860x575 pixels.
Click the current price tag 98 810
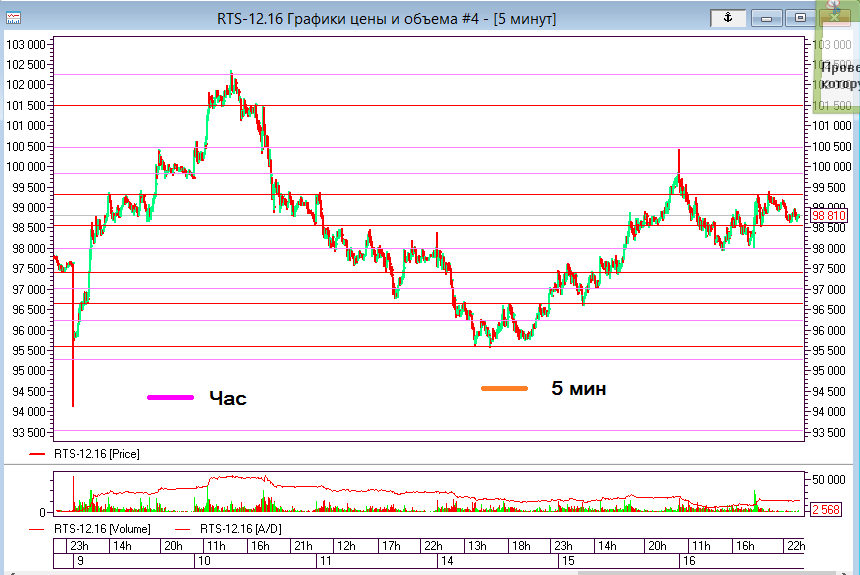[x=828, y=216]
